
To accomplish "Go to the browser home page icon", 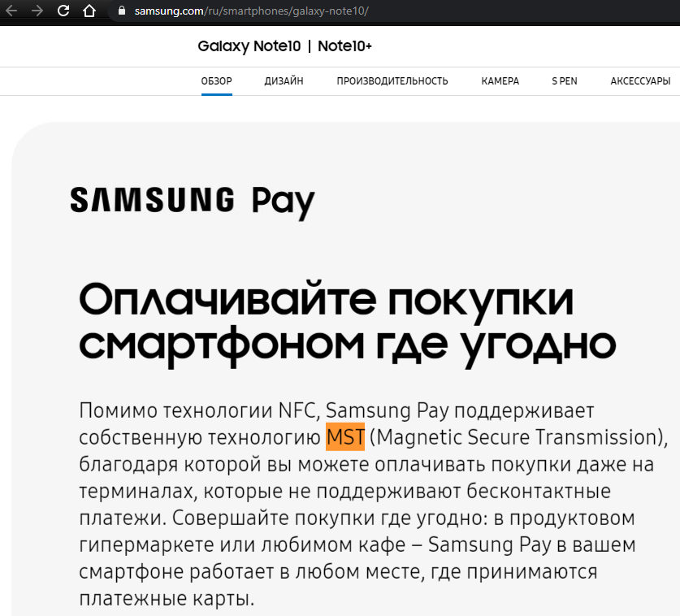I will (x=89, y=11).
